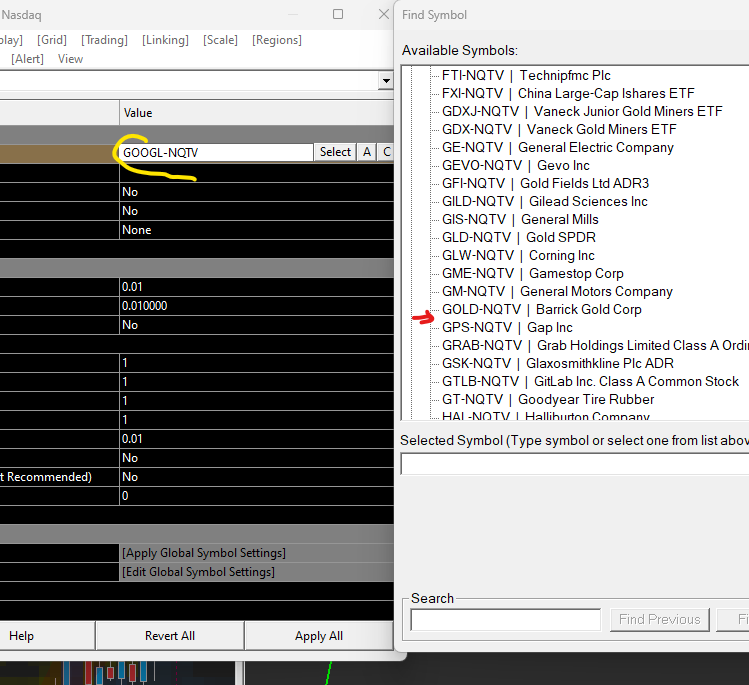Select GE-NQTV General Electric Company
The width and height of the screenshot is (749, 685).
[x=557, y=148]
